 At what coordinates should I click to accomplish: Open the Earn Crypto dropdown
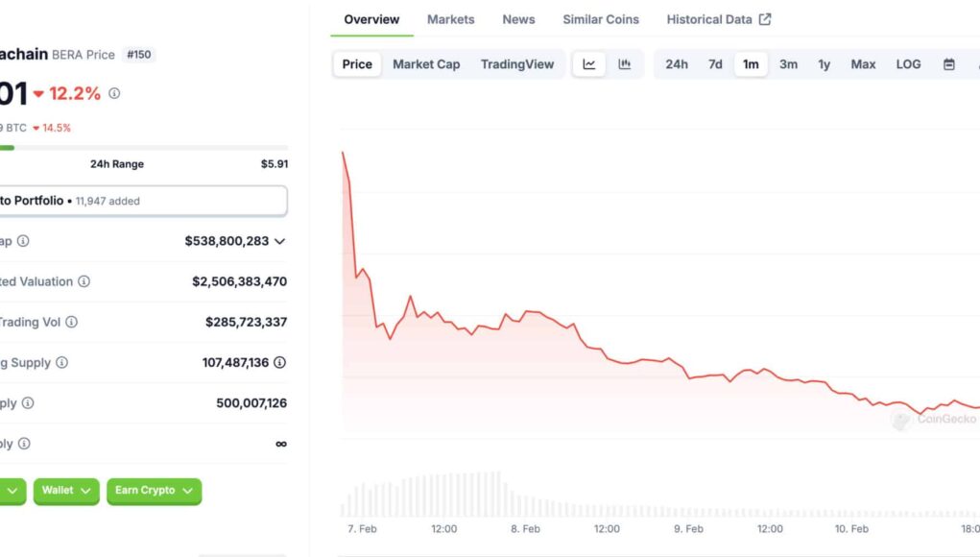154,491
